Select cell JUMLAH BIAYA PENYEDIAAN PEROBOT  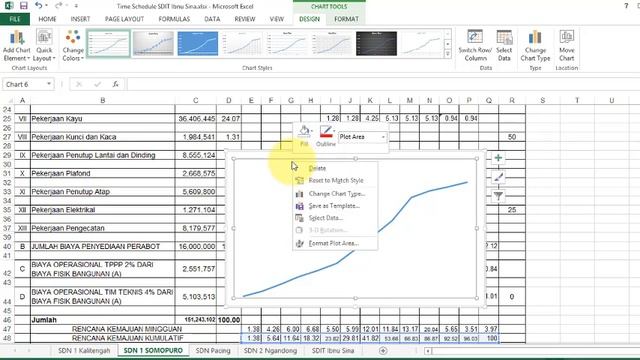[103, 246]
